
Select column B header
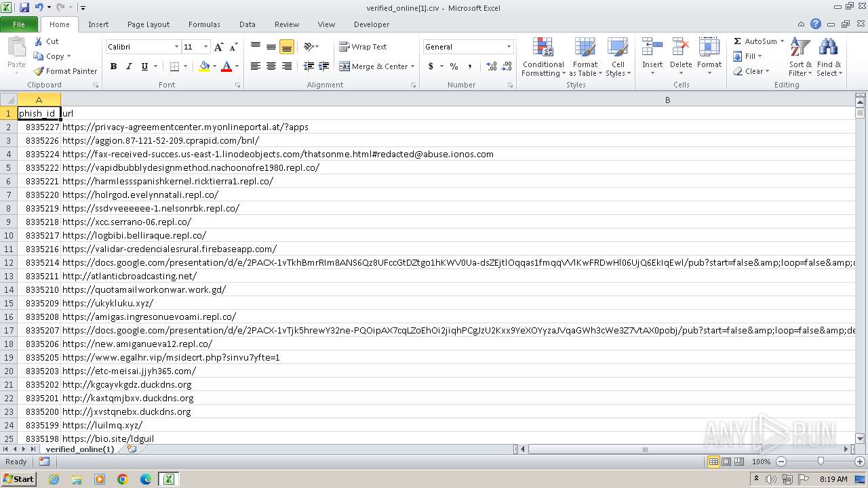click(667, 100)
